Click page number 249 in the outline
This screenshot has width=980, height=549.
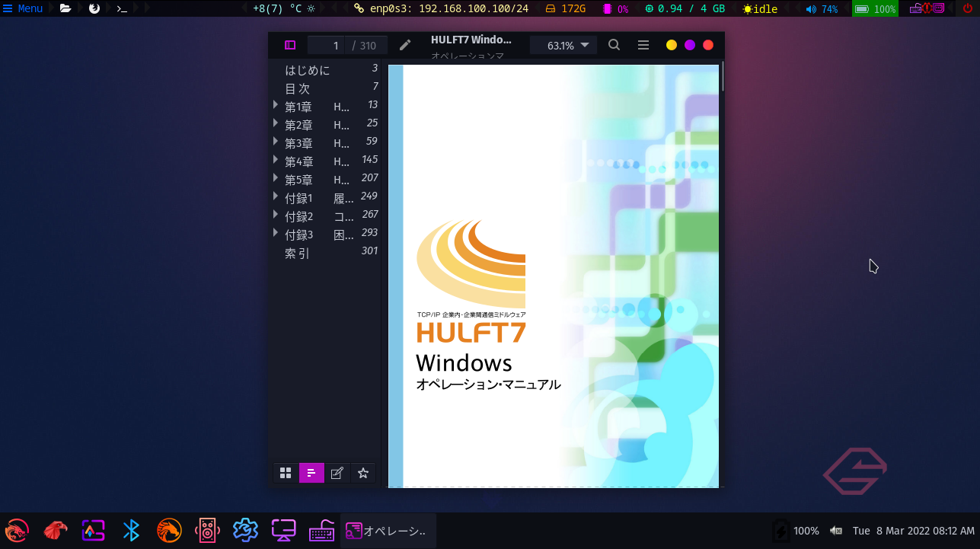coord(369,196)
